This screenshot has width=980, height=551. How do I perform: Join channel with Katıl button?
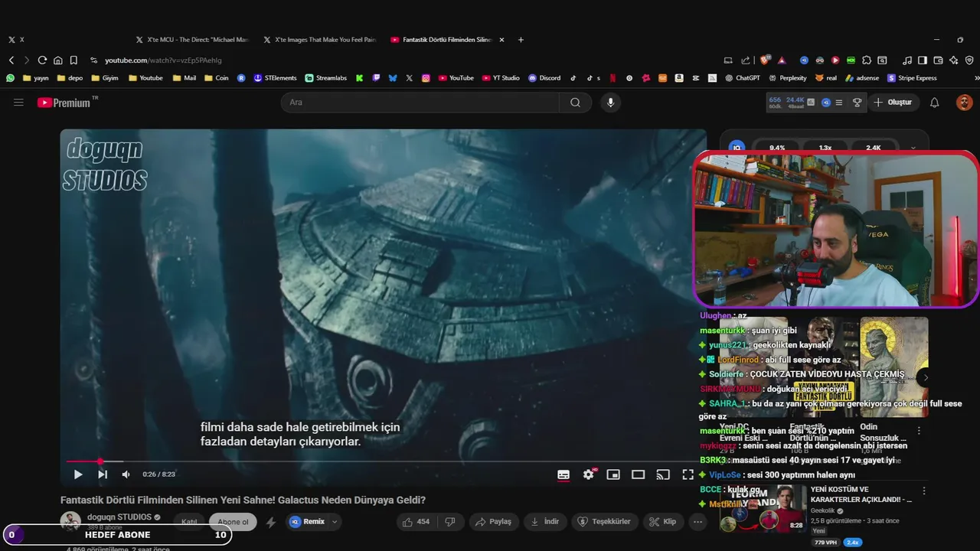point(189,522)
